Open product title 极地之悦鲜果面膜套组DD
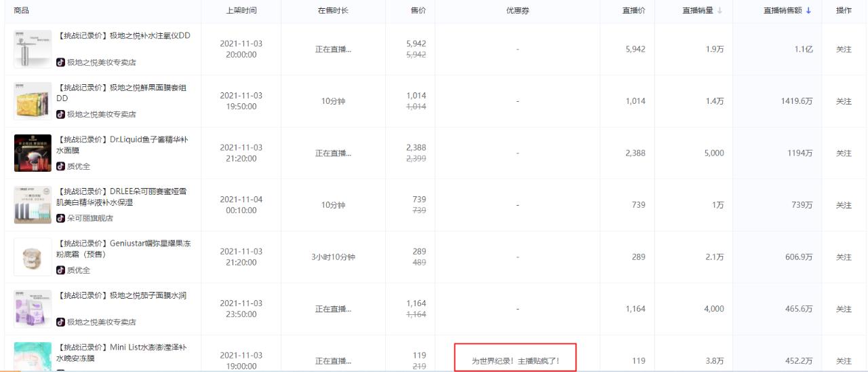Screen dimensions: 868x372 [x=121, y=93]
